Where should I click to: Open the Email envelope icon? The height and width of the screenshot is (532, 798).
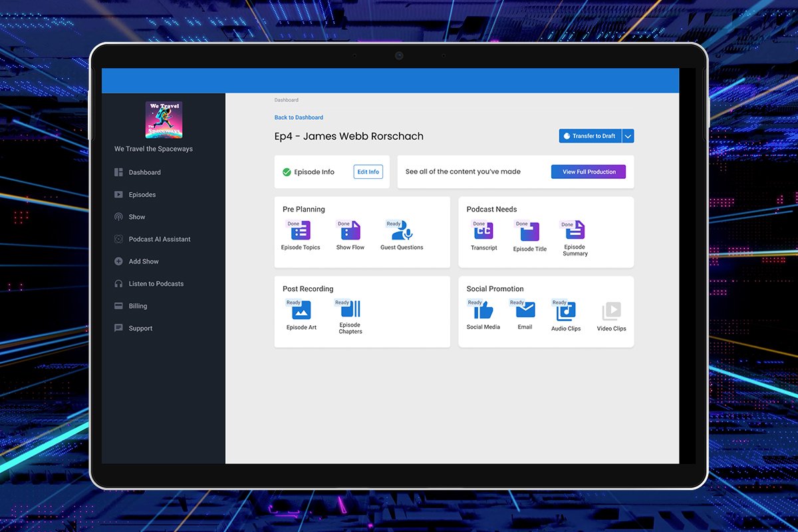coord(525,310)
